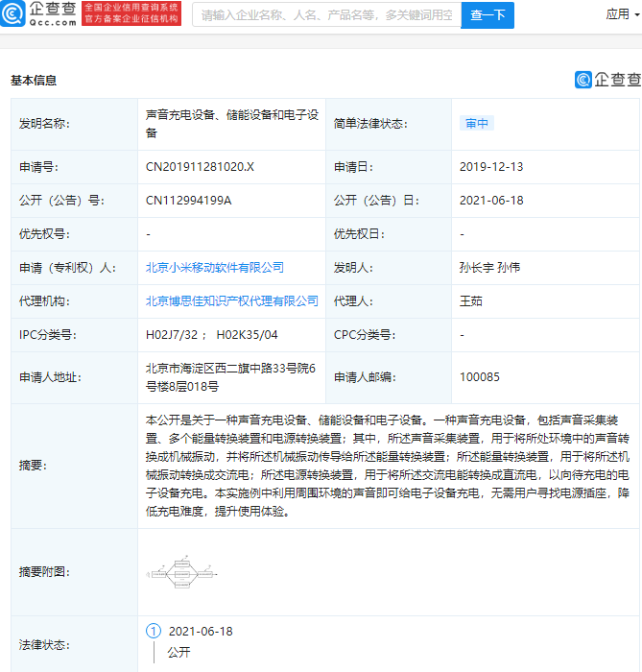Click the Qcc.com logo icon
Image resolution: width=642 pixels, height=672 pixels.
12,13
